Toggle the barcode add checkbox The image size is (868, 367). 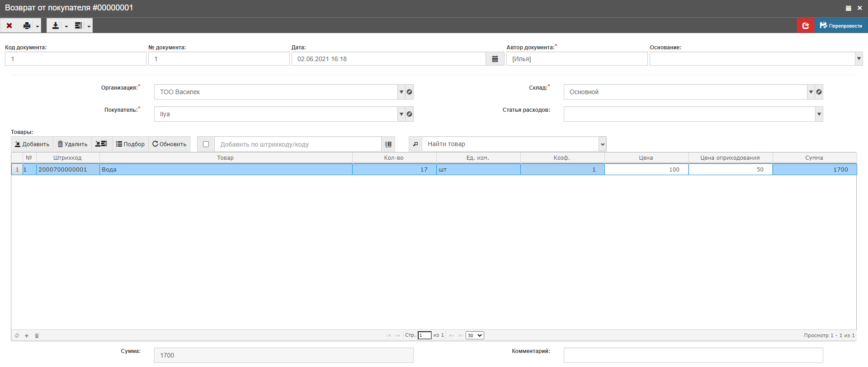[206, 144]
